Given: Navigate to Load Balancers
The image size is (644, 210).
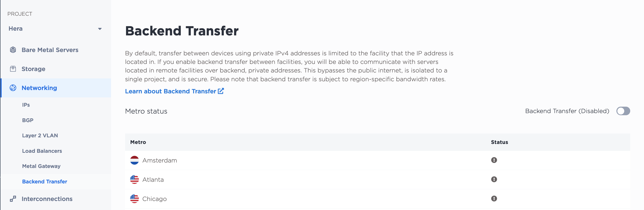Looking at the screenshot, I should tap(42, 151).
